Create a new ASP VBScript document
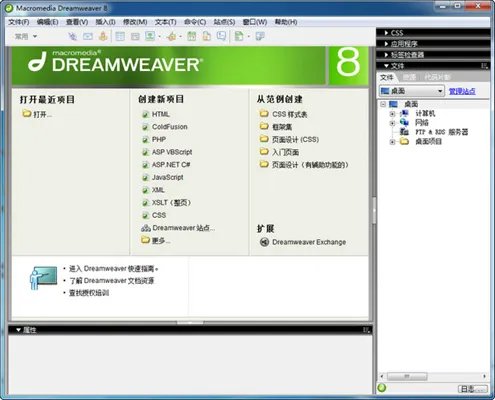Image resolution: width=495 pixels, height=400 pixels. (x=167, y=152)
